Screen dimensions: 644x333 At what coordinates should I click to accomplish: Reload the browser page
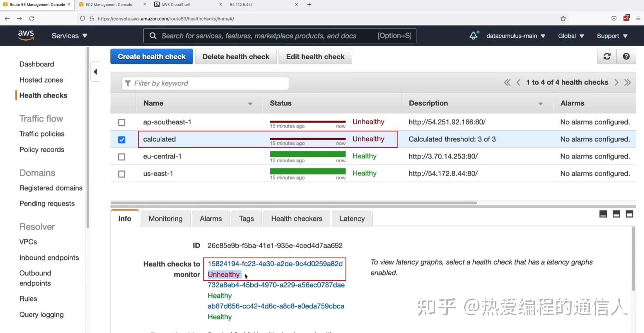coord(32,18)
